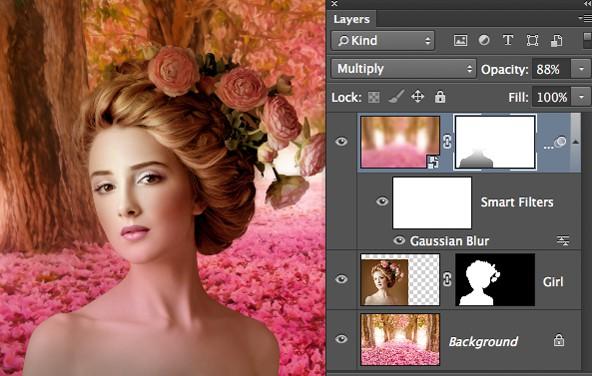The height and width of the screenshot is (376, 592).
Task: Lock position move icon
Action: point(418,97)
